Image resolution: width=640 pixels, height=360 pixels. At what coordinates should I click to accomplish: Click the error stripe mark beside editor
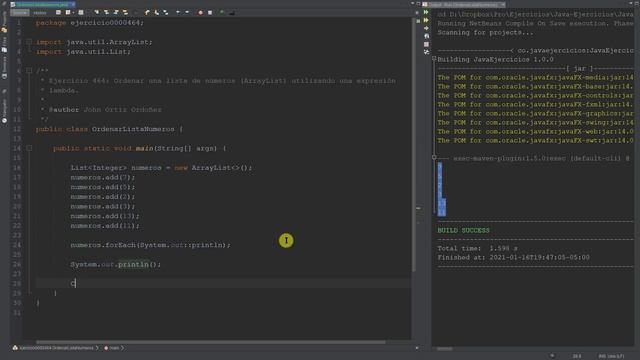tap(418, 208)
